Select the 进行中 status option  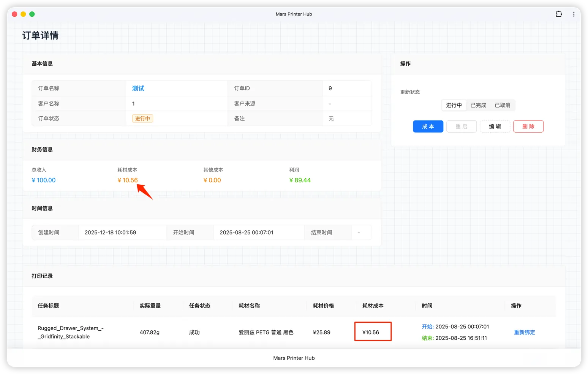coord(454,105)
